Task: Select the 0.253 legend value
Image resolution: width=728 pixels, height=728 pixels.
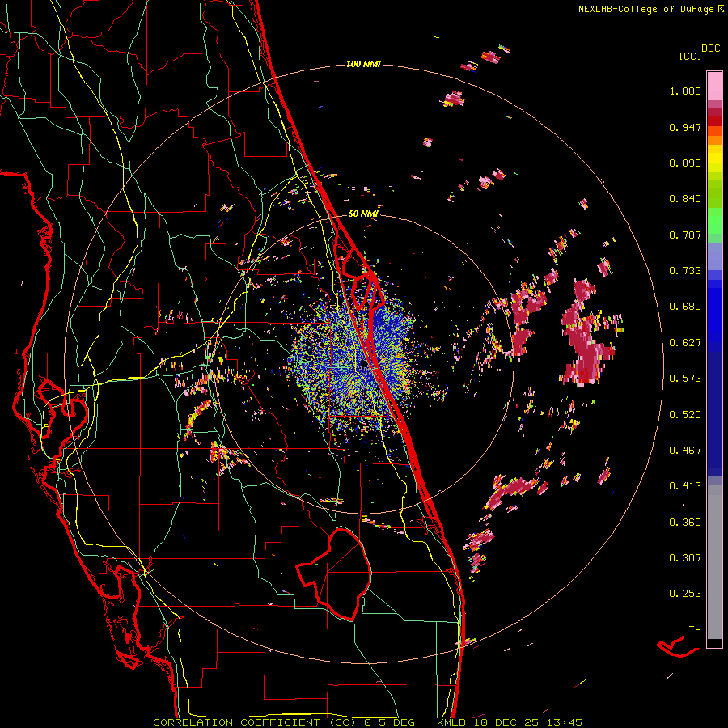Action: tap(685, 594)
